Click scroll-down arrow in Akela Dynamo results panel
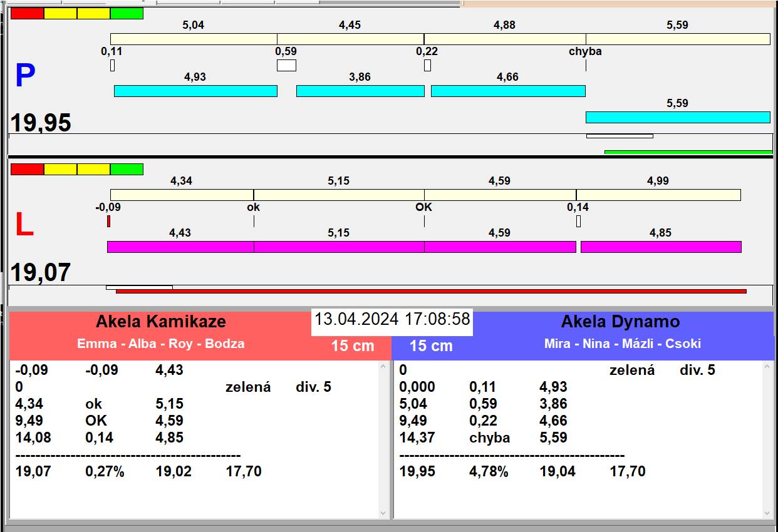The image size is (778, 532). point(767,513)
